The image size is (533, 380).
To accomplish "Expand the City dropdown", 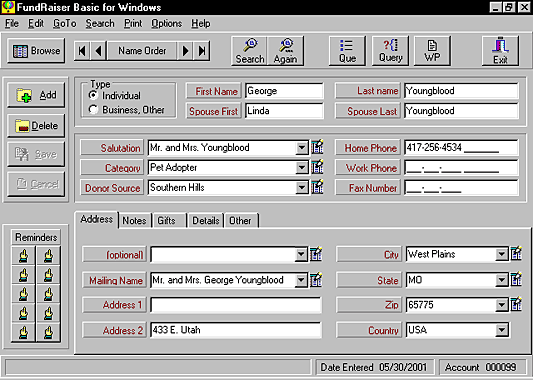I will 502,254.
